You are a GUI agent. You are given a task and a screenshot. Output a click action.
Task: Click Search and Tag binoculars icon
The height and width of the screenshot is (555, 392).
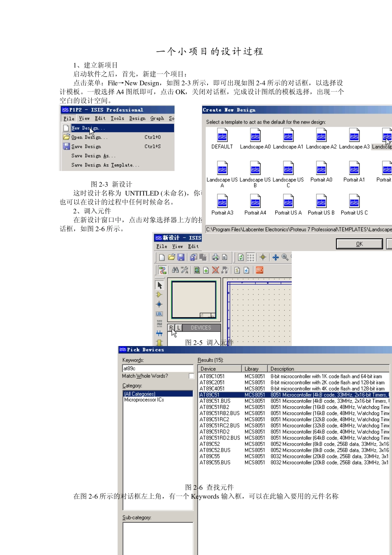pyautogui.click(x=175, y=270)
